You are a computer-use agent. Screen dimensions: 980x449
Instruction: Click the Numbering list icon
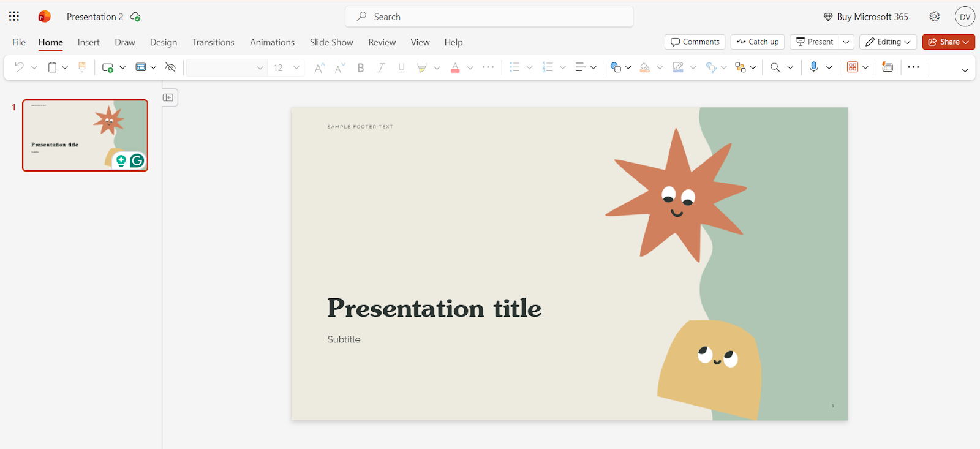click(x=548, y=67)
